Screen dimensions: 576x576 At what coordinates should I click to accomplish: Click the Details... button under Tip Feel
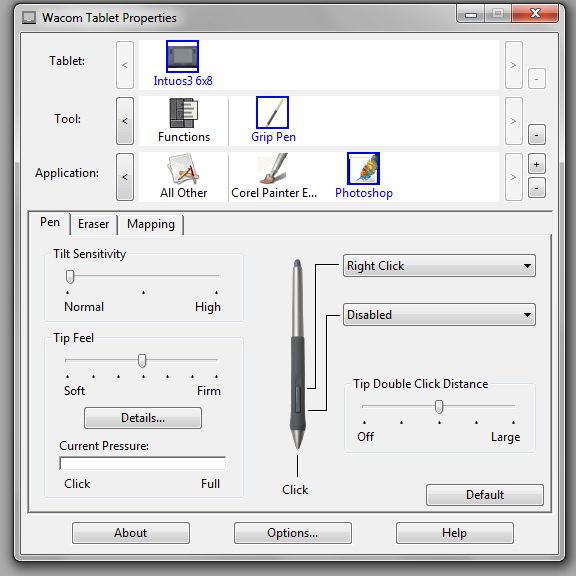143,418
